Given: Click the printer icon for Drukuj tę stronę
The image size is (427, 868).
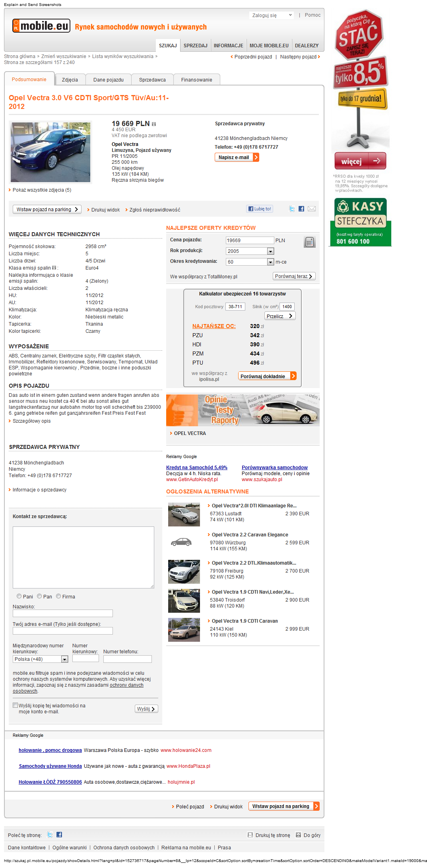Looking at the screenshot, I should click(250, 835).
